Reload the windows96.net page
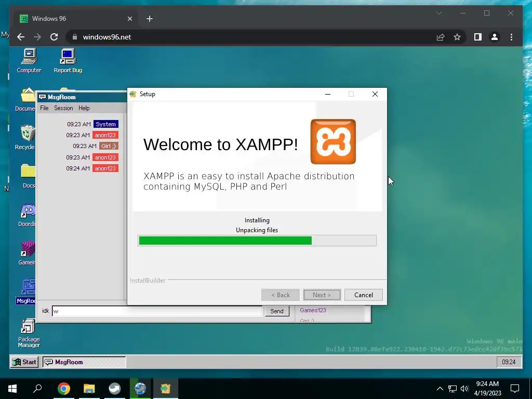The height and width of the screenshot is (399, 532). (x=54, y=37)
